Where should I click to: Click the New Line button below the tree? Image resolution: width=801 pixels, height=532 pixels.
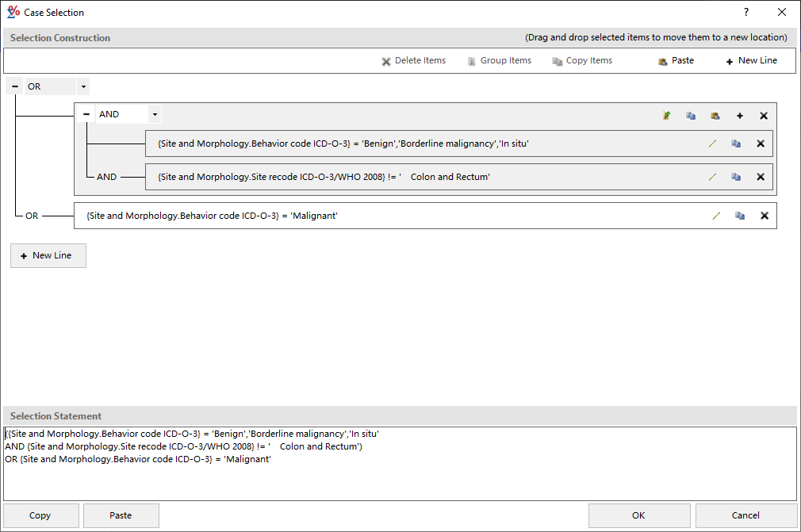pos(48,255)
